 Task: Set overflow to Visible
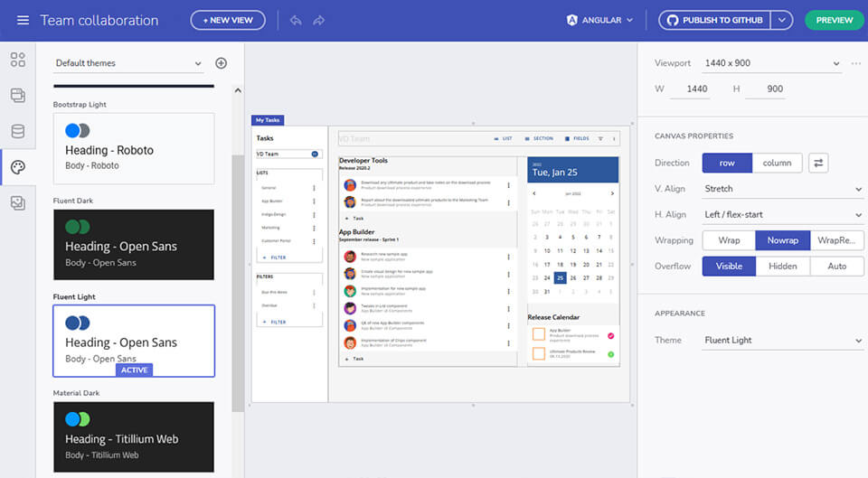coord(729,267)
